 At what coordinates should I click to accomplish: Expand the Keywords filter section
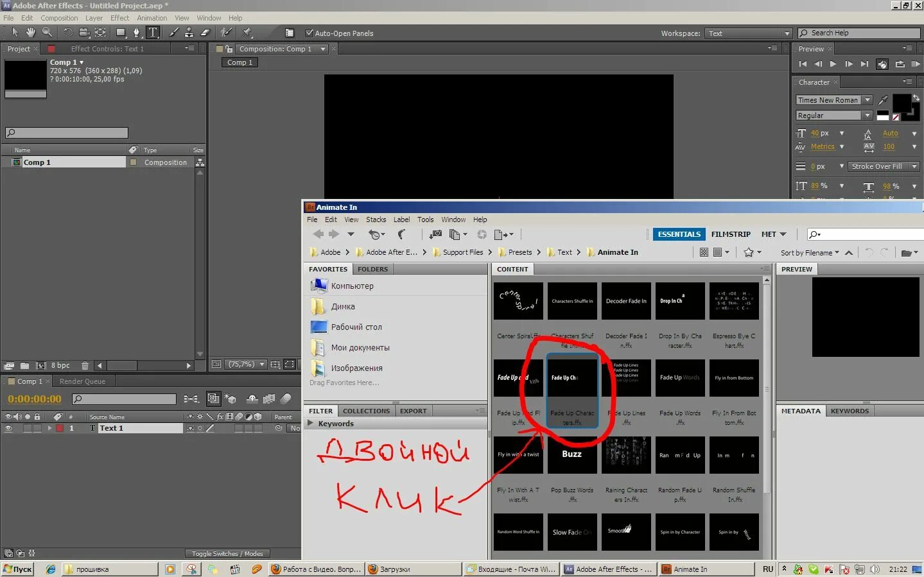(x=311, y=424)
